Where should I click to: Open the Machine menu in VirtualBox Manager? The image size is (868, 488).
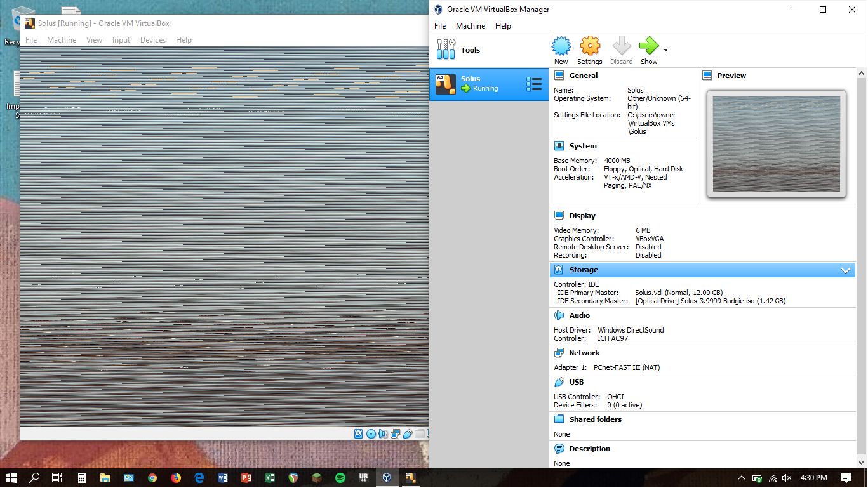pos(470,26)
